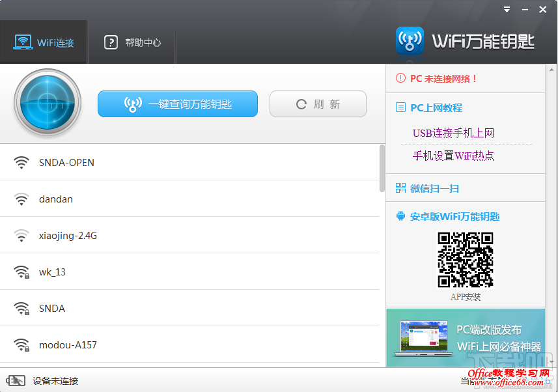Screen dimensions: 558x392
Task: Click the lock icon next to SNDA network
Action: click(x=21, y=308)
